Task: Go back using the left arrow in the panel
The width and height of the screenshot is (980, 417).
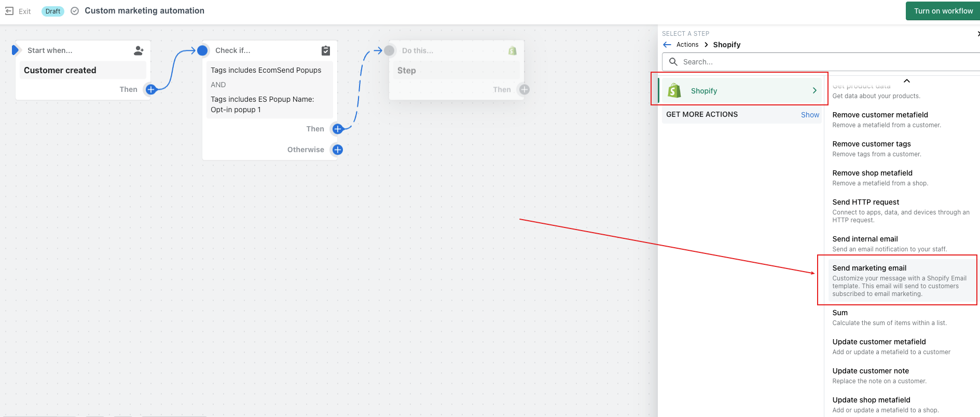Action: point(667,45)
